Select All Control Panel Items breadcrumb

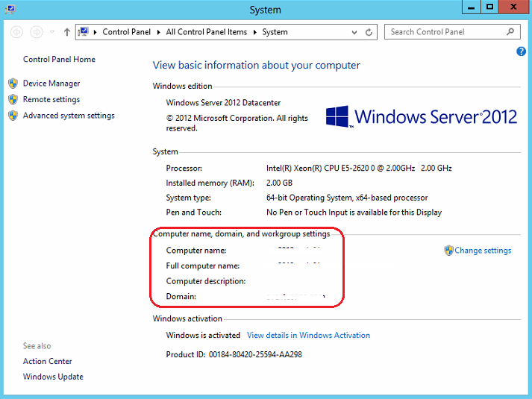click(206, 32)
